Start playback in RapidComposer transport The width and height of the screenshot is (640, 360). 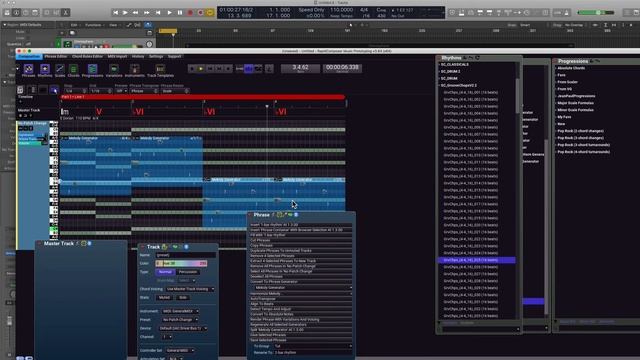[201, 69]
